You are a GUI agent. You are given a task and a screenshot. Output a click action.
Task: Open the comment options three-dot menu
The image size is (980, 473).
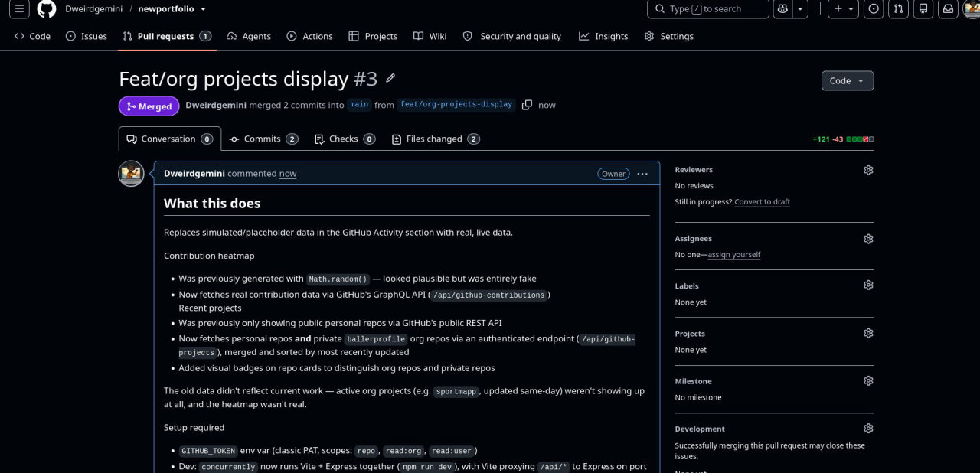[x=642, y=174]
